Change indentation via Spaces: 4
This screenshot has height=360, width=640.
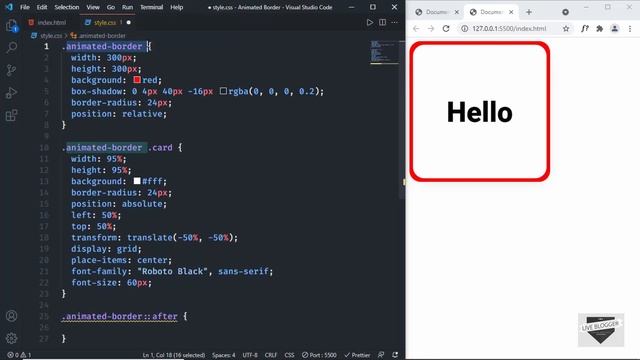[223, 355]
